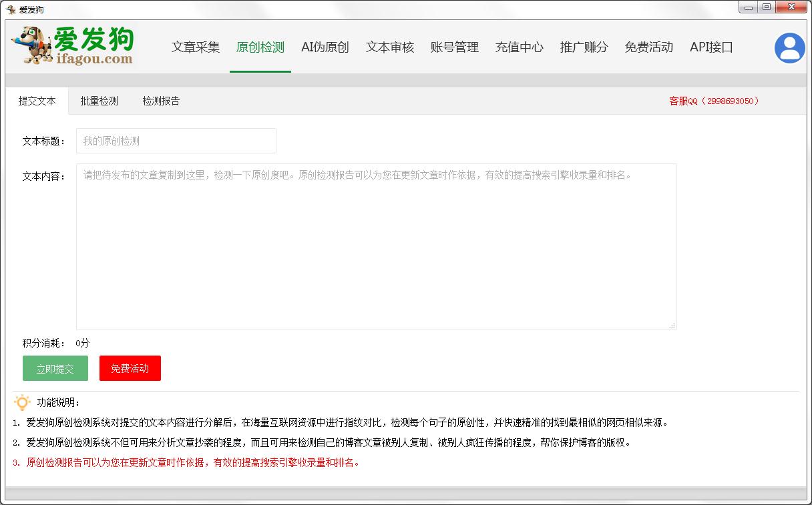Image resolution: width=812 pixels, height=505 pixels.
Task: Switch to the 批量检测 tab
Action: point(98,101)
